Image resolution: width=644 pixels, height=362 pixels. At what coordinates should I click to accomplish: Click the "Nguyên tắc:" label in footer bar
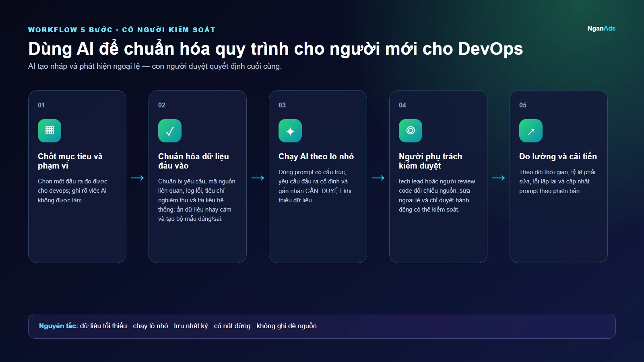click(x=58, y=326)
